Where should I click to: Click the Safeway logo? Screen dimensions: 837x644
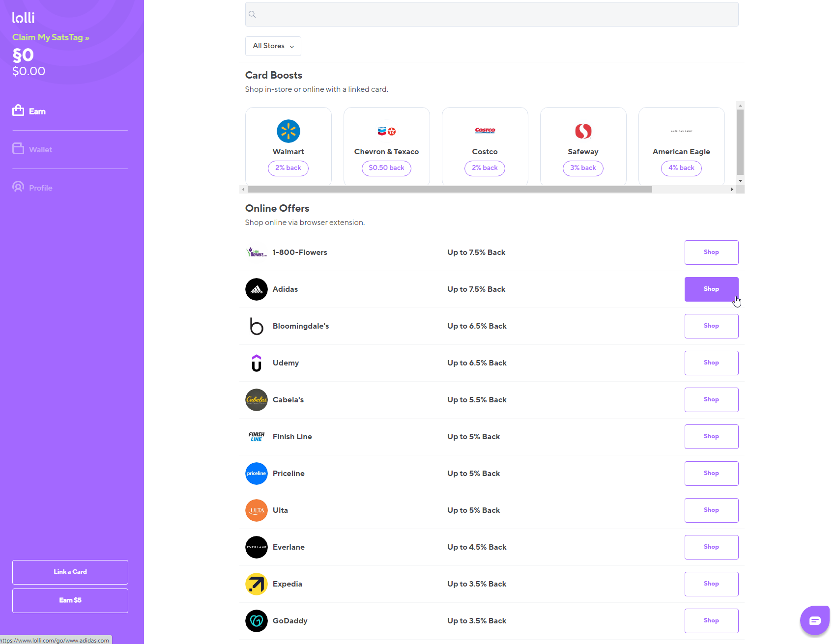(x=583, y=131)
